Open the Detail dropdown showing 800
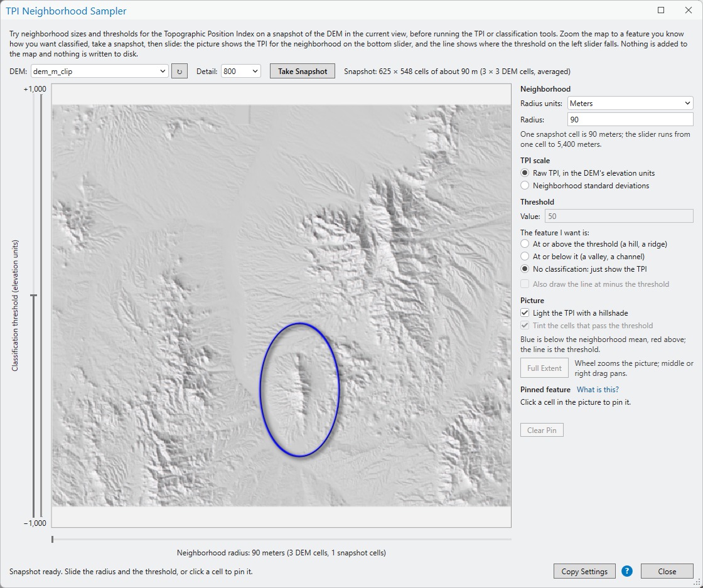The image size is (703, 588). tap(241, 72)
